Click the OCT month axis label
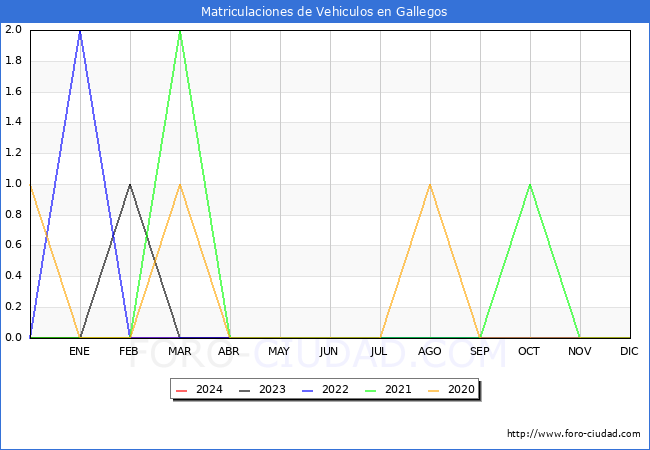 pyautogui.click(x=529, y=351)
